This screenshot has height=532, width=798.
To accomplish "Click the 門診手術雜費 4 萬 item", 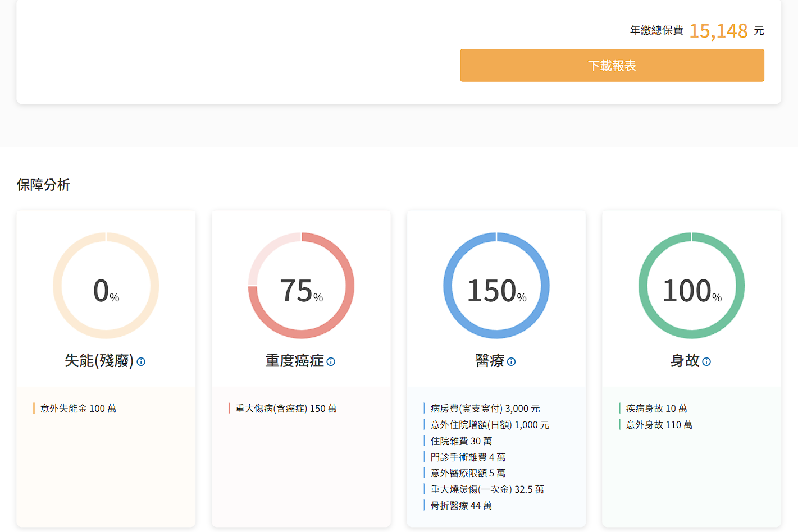I will pyautogui.click(x=468, y=457).
